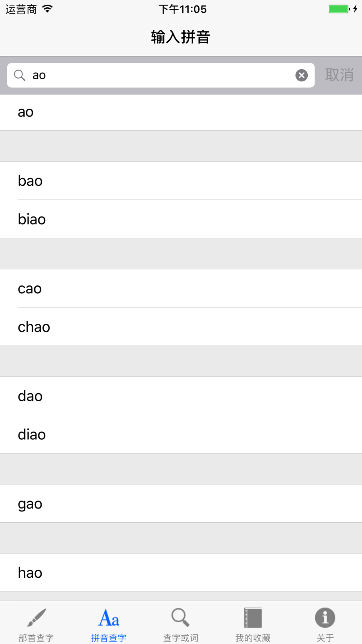Select the 'diao' pinyin entry
This screenshot has height=644, width=362.
click(181, 434)
